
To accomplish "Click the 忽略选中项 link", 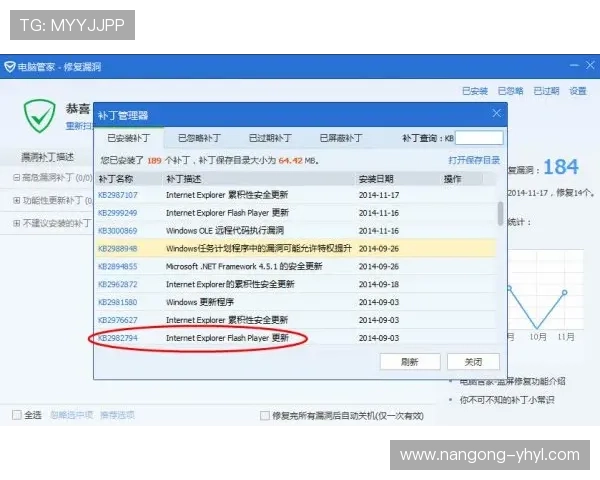I will [x=72, y=415].
